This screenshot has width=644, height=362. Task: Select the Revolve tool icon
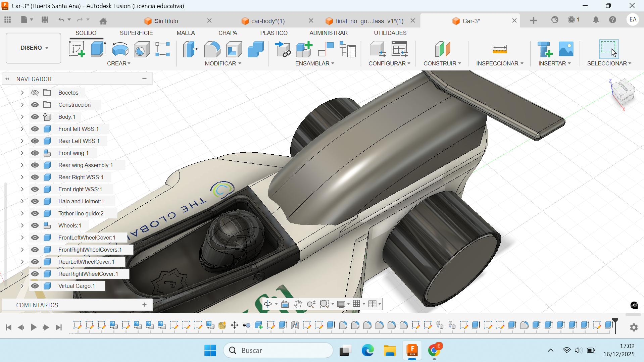tap(120, 49)
